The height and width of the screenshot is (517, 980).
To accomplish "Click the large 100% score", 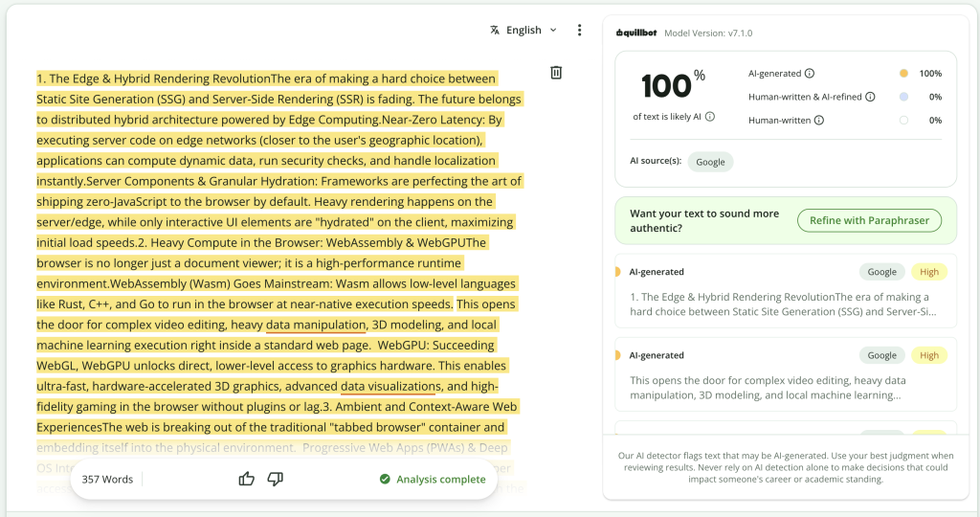I will point(673,85).
